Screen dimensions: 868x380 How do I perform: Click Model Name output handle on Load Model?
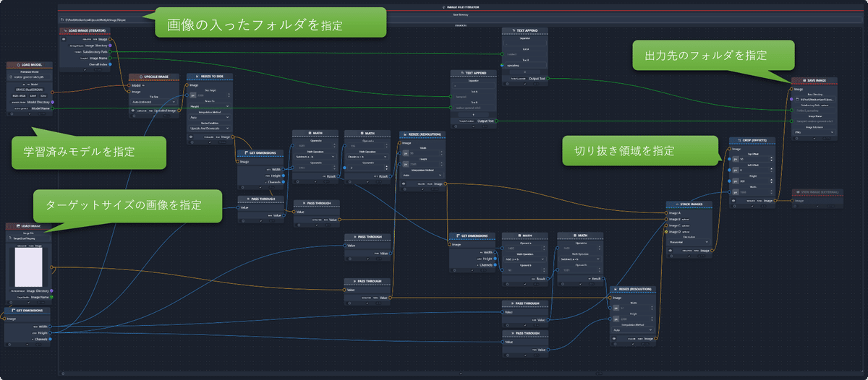(x=52, y=108)
